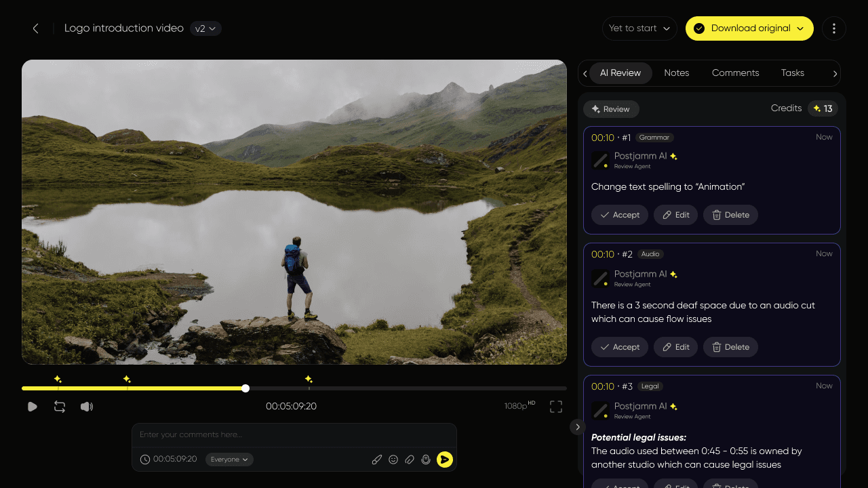Open the three-dot more options menu

[x=834, y=28]
